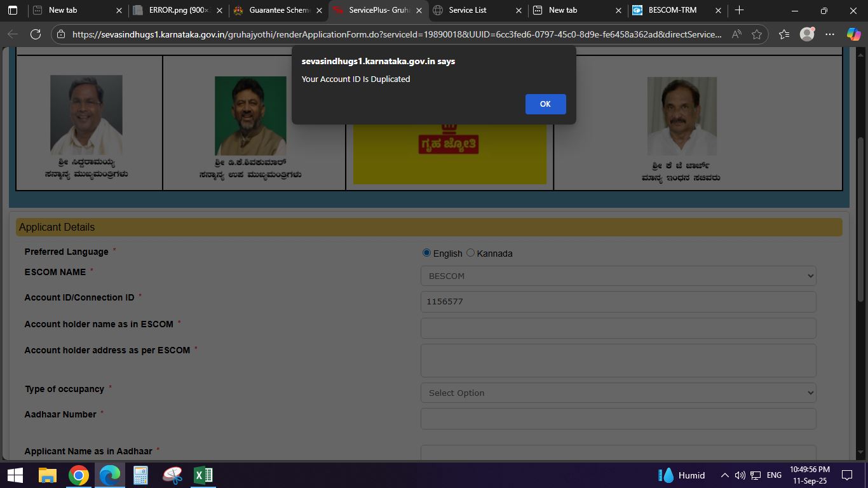This screenshot has height=488, width=868.
Task: Focus the Account holder name field
Action: tap(618, 329)
